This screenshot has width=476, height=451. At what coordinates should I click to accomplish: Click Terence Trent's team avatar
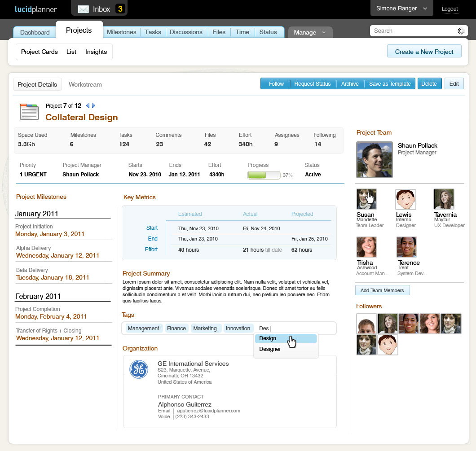(x=406, y=247)
